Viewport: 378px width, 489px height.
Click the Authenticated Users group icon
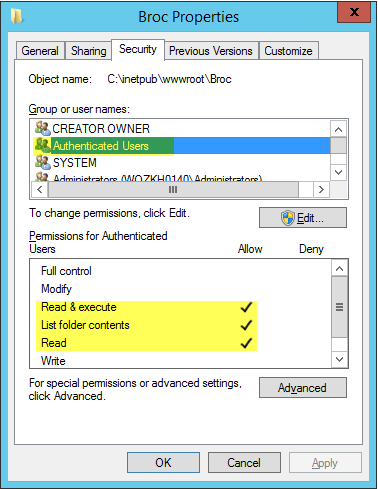(43, 145)
